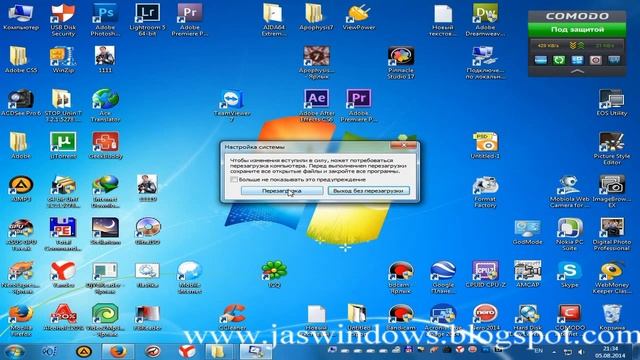Viewport: 640px width, 360px height.
Task: Open the Windows Start button
Action: pos(15,351)
